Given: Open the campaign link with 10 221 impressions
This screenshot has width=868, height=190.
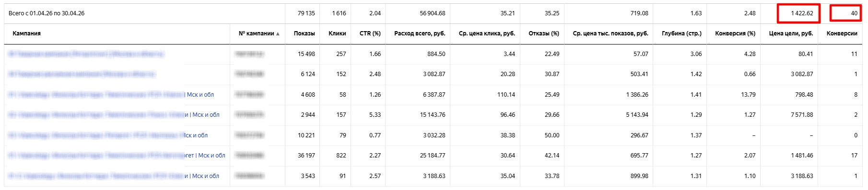Looking at the screenshot, I should point(108,135).
